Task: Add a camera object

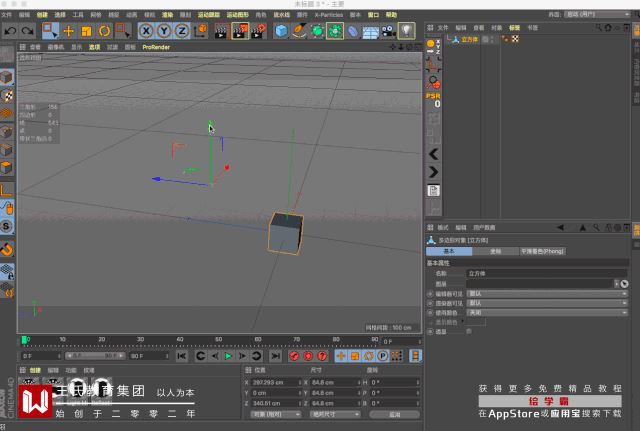Action: (388, 31)
